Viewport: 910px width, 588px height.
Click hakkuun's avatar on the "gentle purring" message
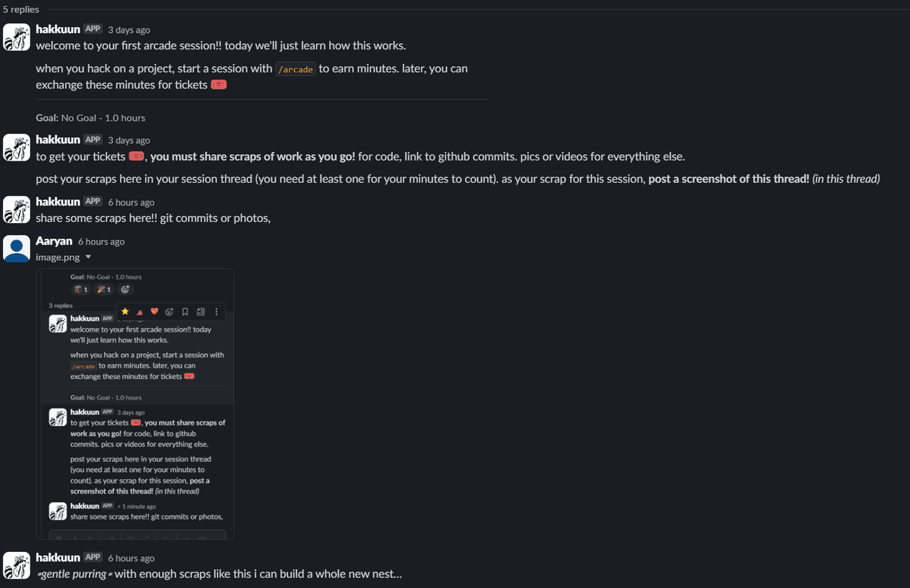pyautogui.click(x=16, y=565)
